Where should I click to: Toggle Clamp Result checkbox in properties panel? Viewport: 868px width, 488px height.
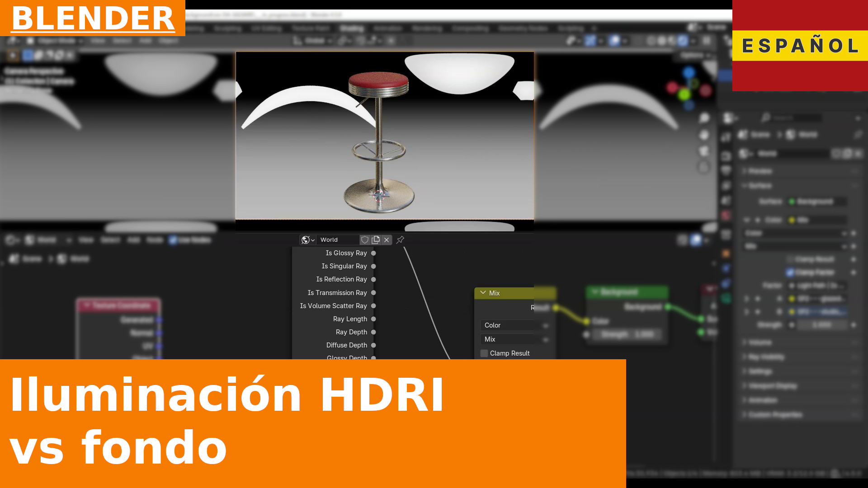(x=790, y=259)
